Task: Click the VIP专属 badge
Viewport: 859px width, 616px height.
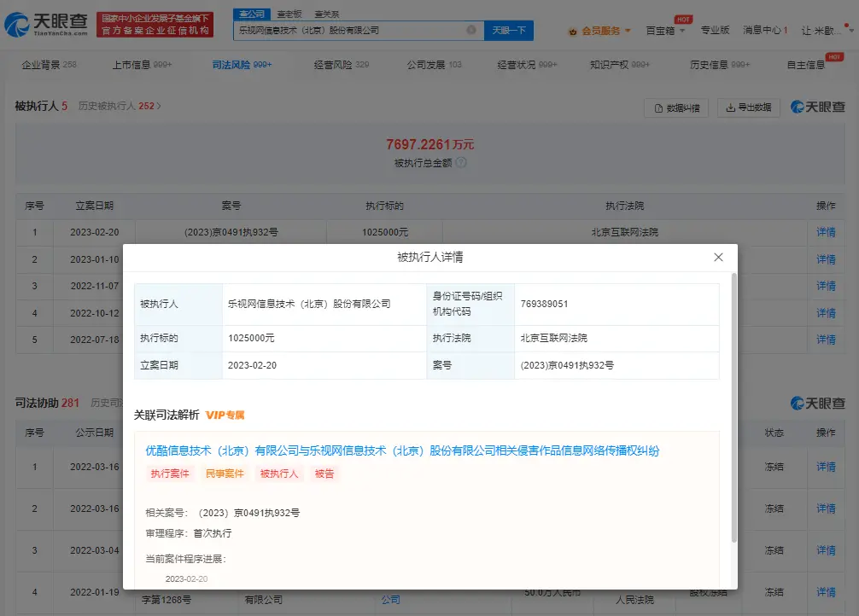Action: pos(225,415)
